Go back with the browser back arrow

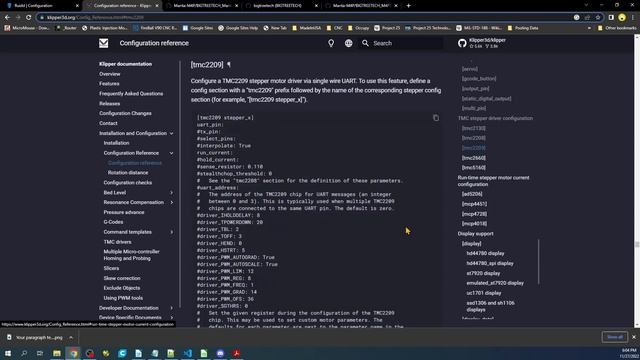point(7,17)
